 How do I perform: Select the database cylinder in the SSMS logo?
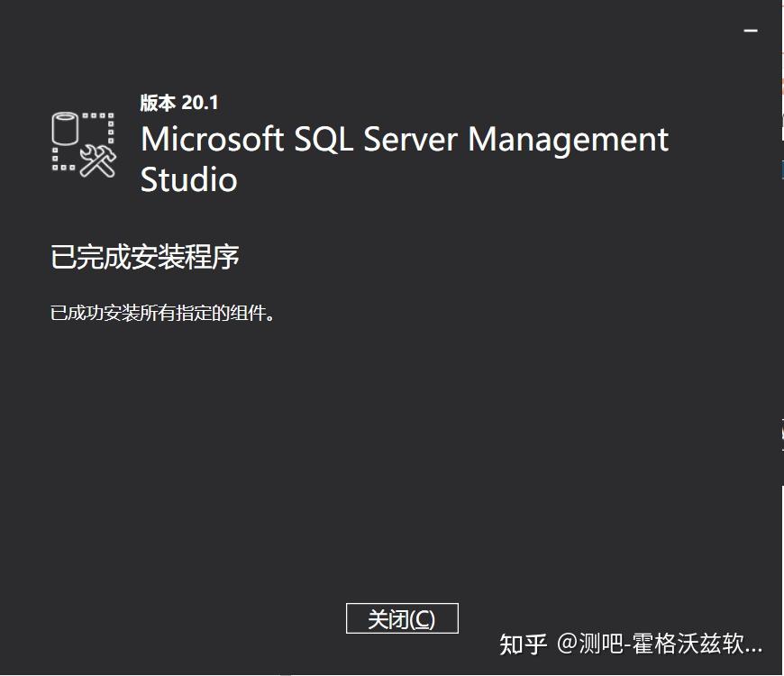click(x=66, y=131)
